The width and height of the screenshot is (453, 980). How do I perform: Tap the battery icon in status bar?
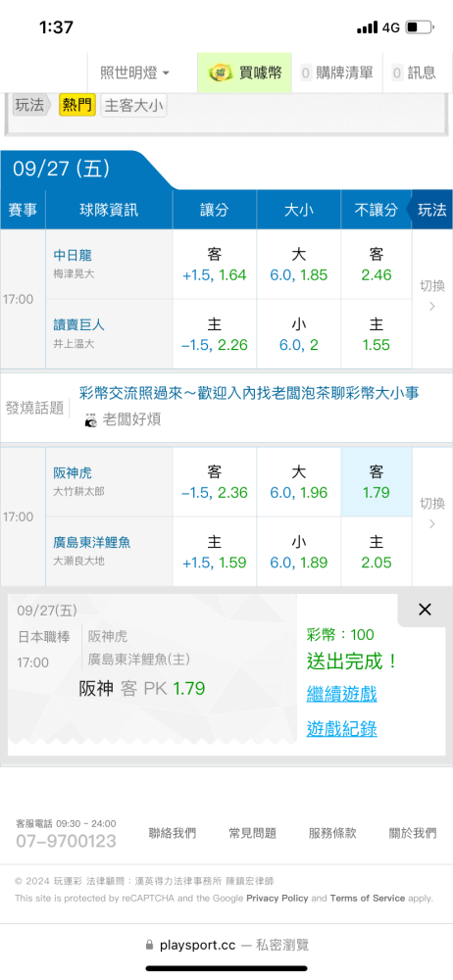point(420,27)
